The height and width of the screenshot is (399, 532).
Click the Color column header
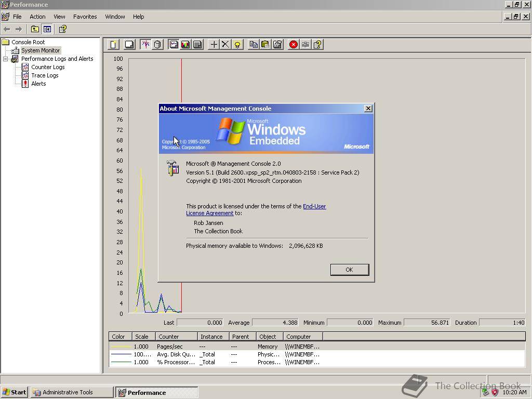[x=120, y=337]
